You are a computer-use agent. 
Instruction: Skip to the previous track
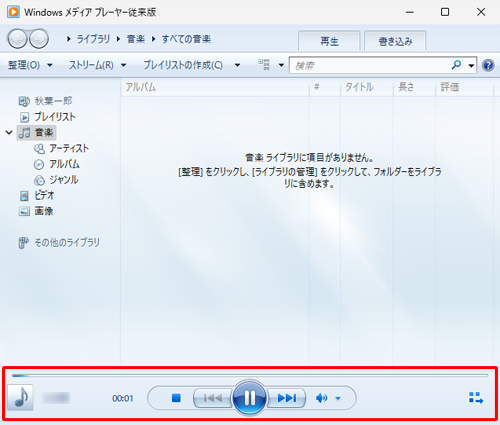point(213,398)
